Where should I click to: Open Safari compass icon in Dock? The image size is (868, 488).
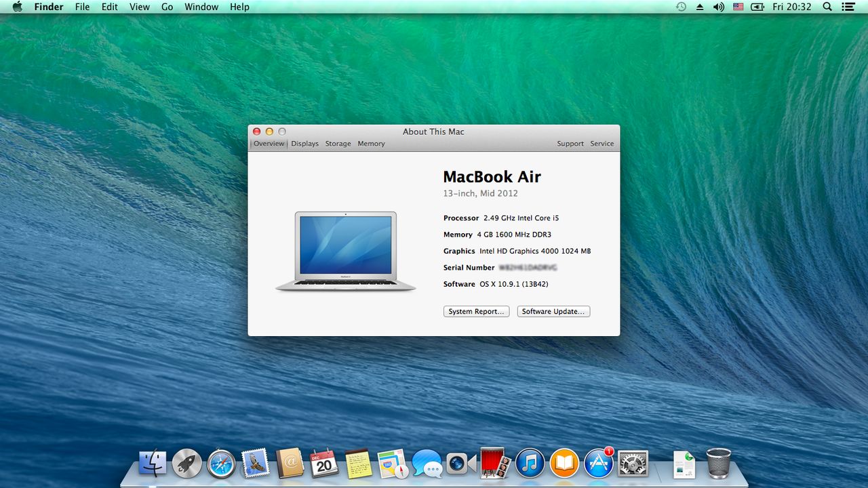(x=221, y=464)
